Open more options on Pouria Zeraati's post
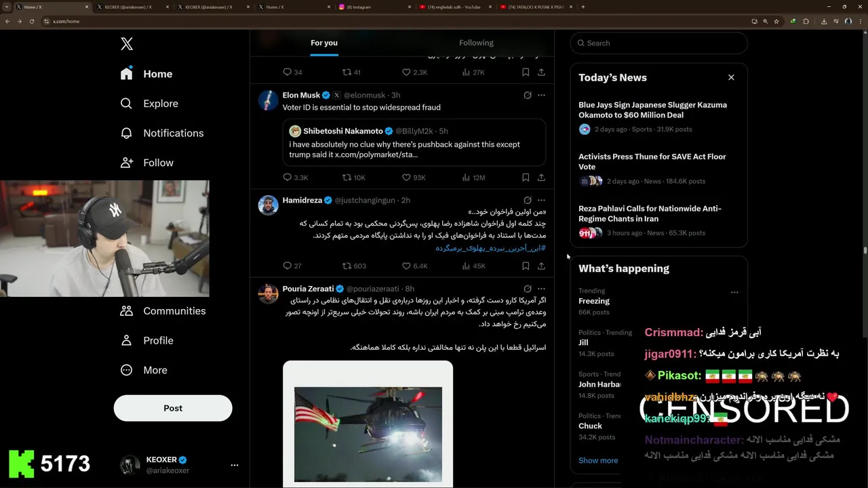 click(541, 289)
